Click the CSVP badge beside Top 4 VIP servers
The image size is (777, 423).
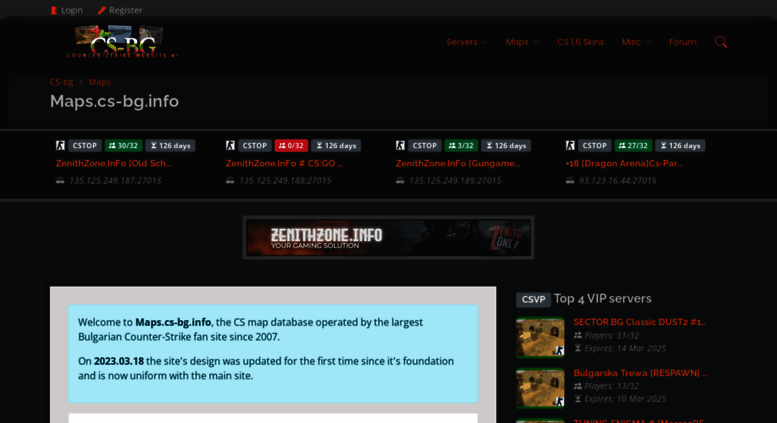tap(533, 299)
